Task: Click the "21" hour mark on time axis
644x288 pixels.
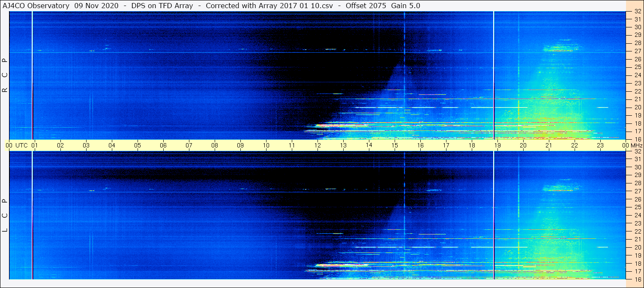Action: pos(549,145)
